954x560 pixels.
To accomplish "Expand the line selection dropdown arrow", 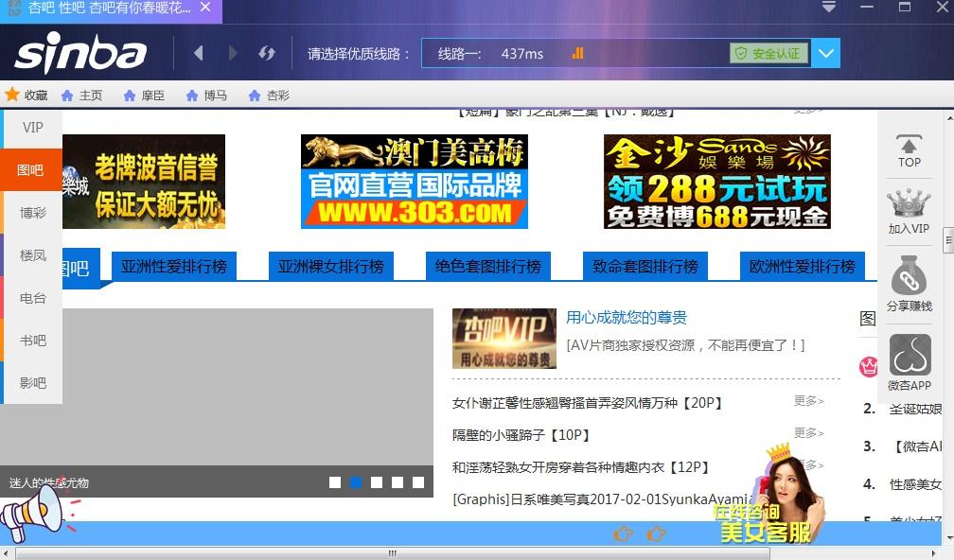I will [x=825, y=54].
